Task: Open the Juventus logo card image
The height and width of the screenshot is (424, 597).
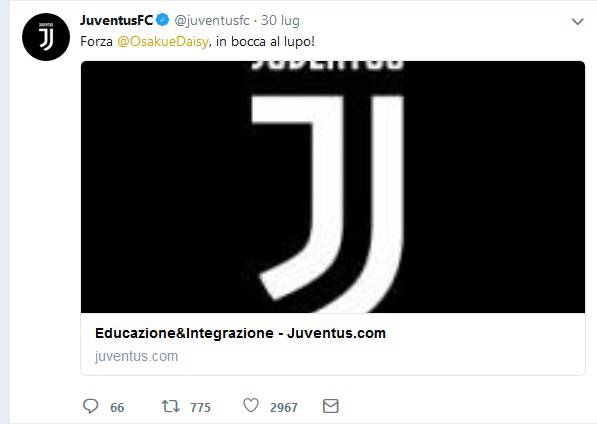Action: 333,187
